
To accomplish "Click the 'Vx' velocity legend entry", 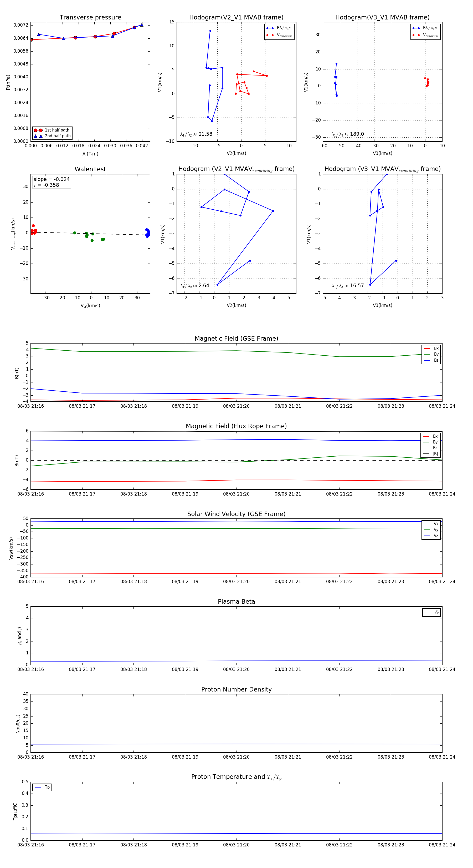I will (431, 524).
